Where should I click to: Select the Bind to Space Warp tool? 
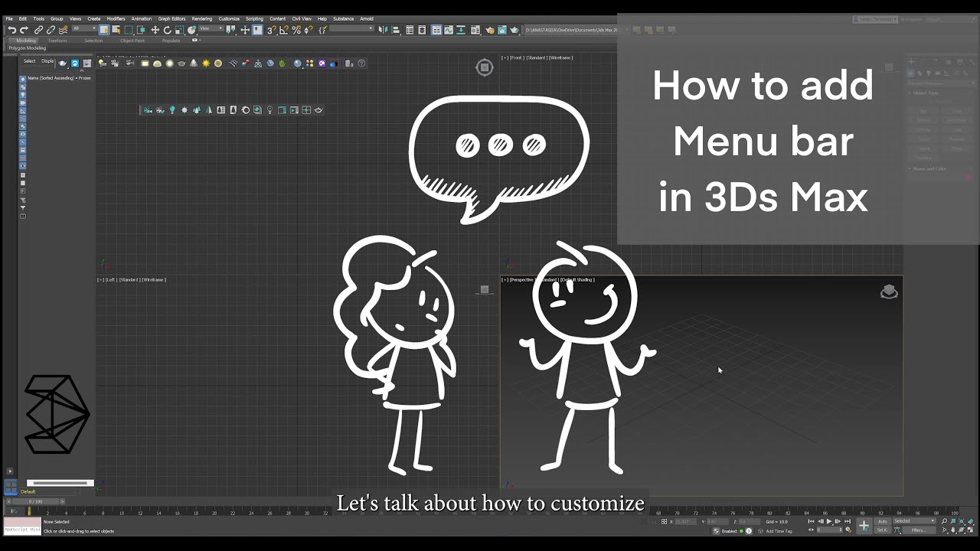[x=63, y=30]
